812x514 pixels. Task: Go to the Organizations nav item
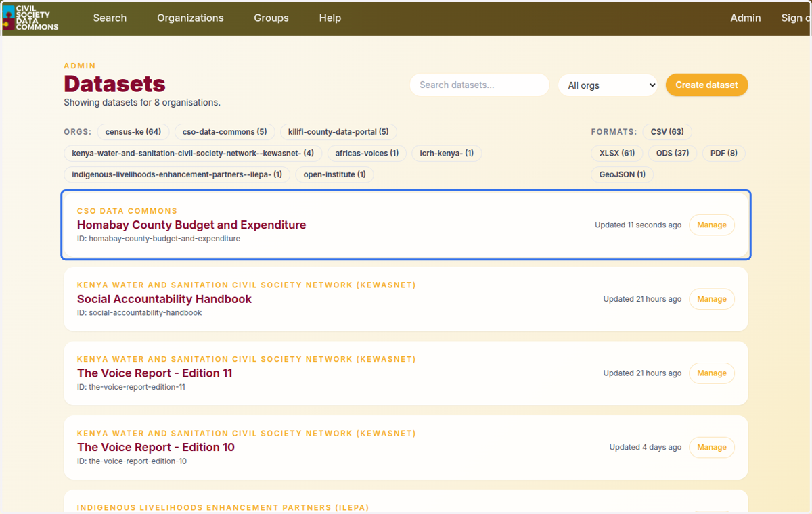190,18
